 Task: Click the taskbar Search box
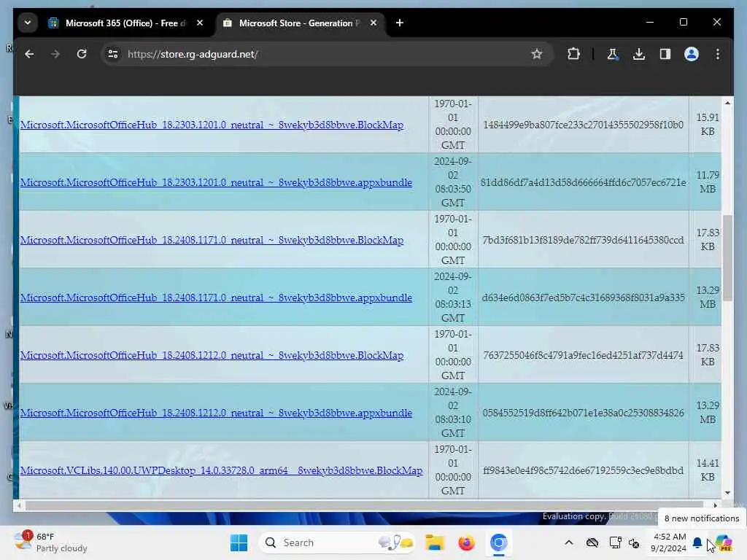[x=337, y=542]
